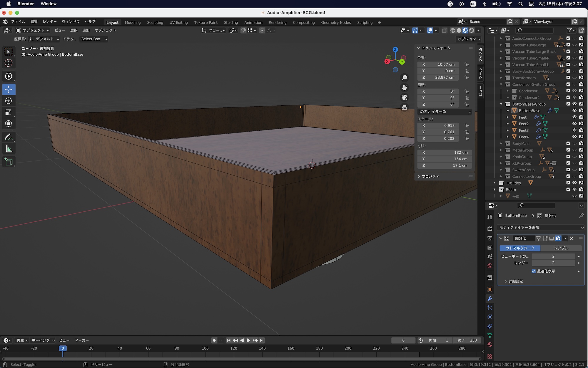
Task: Click the ビューポート subdivision level field
Action: click(553, 256)
